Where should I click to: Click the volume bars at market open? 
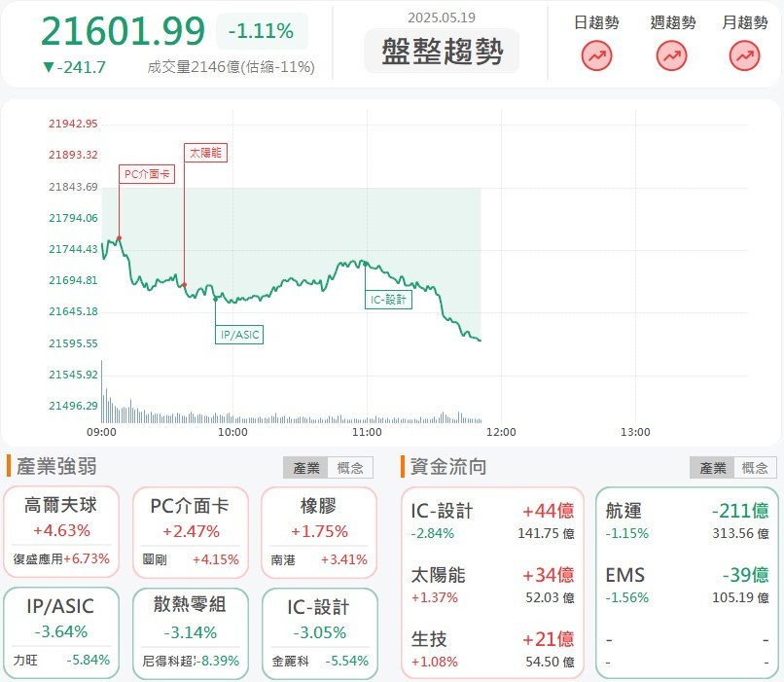pos(104,392)
